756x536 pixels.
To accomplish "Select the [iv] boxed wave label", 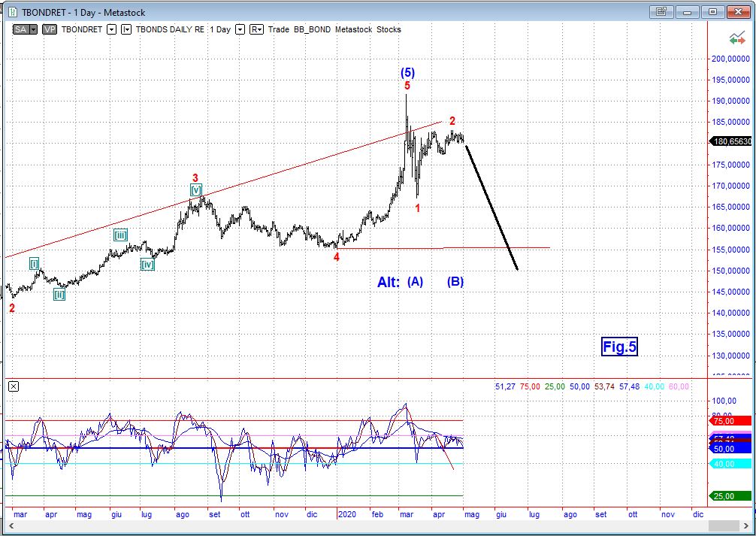I will [x=147, y=265].
